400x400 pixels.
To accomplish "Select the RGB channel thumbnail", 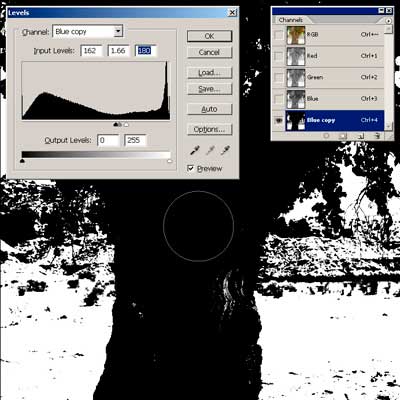I will (x=296, y=35).
